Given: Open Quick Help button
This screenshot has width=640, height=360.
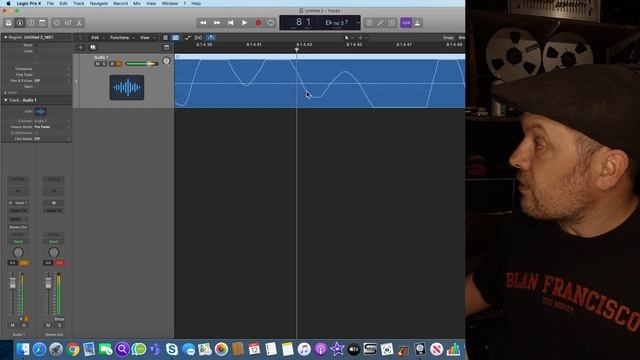Looking at the screenshot, I should 31,23.
